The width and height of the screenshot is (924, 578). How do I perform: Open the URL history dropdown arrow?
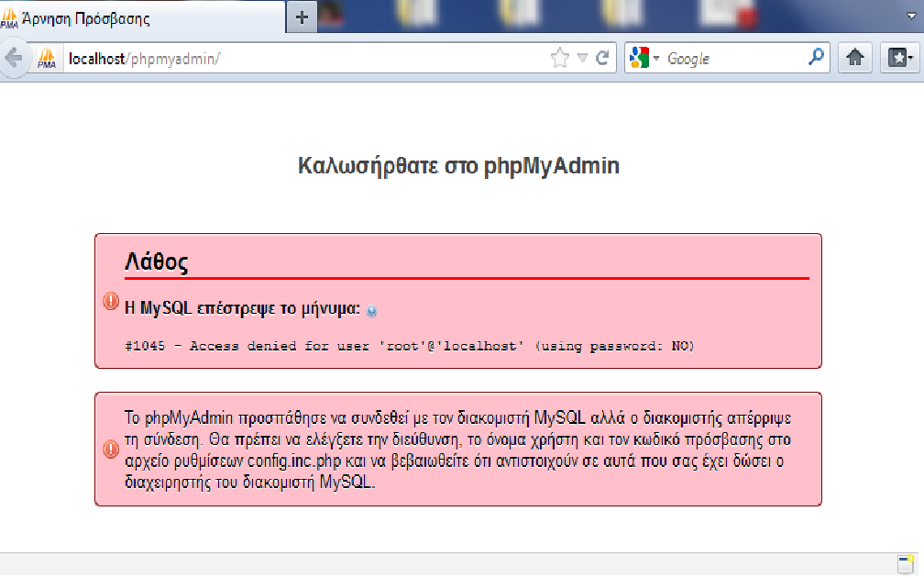coord(582,58)
